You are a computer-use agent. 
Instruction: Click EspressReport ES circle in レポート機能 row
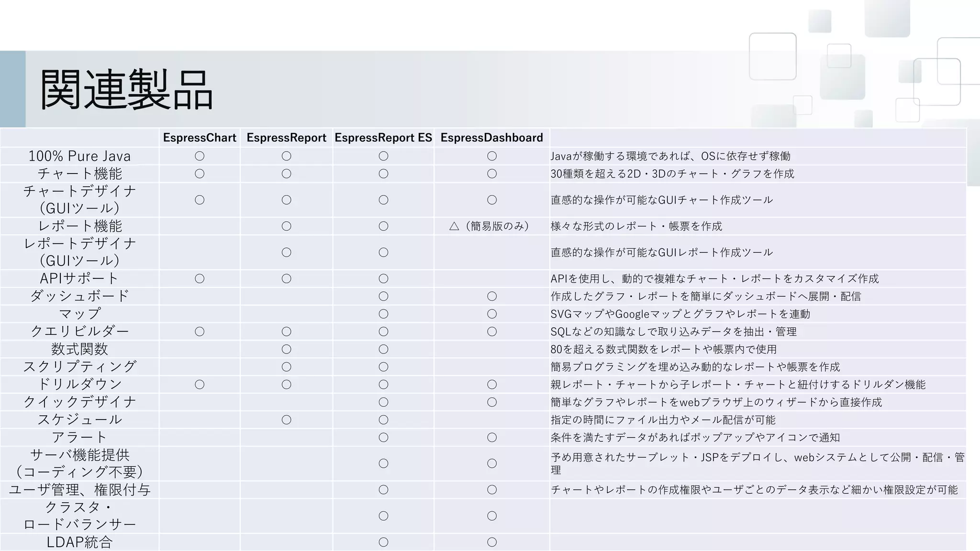[x=383, y=226]
